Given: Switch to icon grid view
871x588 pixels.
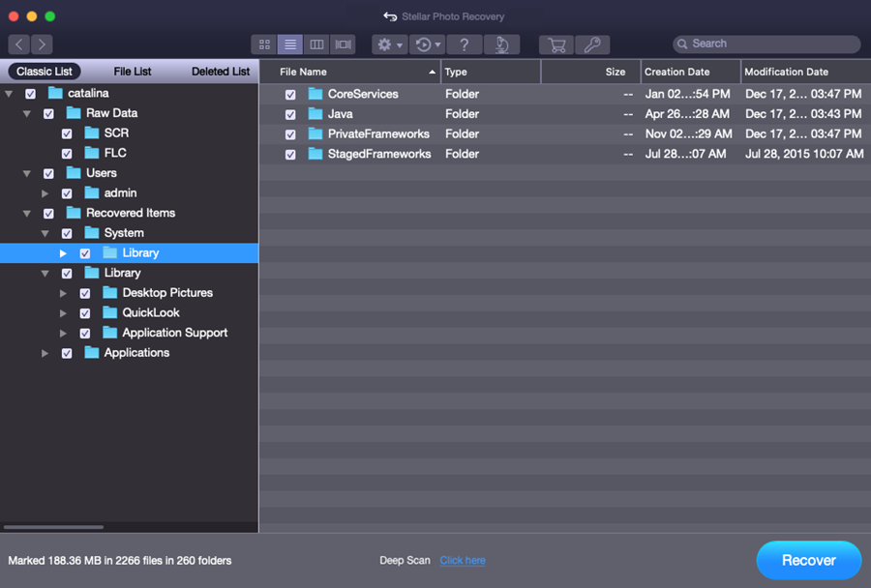Looking at the screenshot, I should point(264,44).
